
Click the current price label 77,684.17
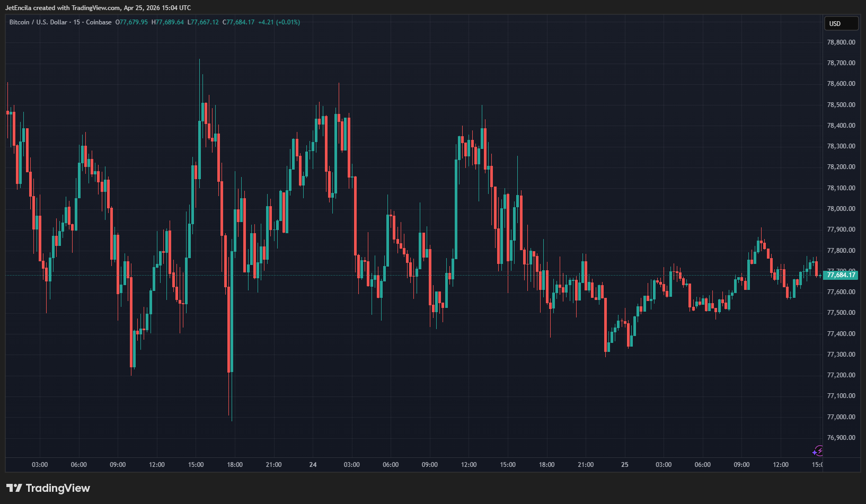click(841, 275)
